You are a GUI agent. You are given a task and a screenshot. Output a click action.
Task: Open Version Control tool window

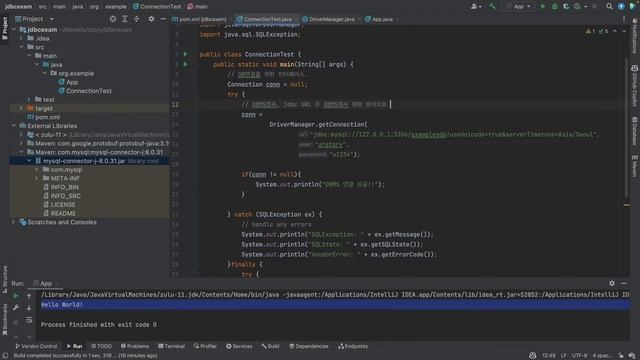click(36, 346)
